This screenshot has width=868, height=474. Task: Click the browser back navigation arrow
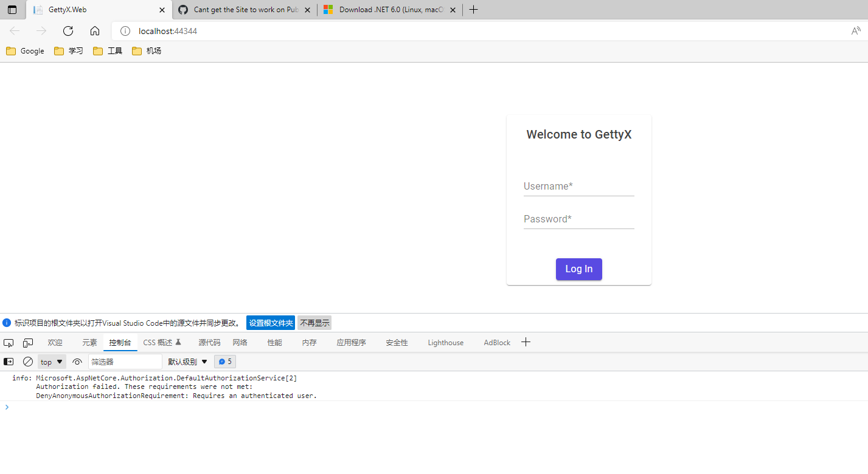[x=15, y=30]
